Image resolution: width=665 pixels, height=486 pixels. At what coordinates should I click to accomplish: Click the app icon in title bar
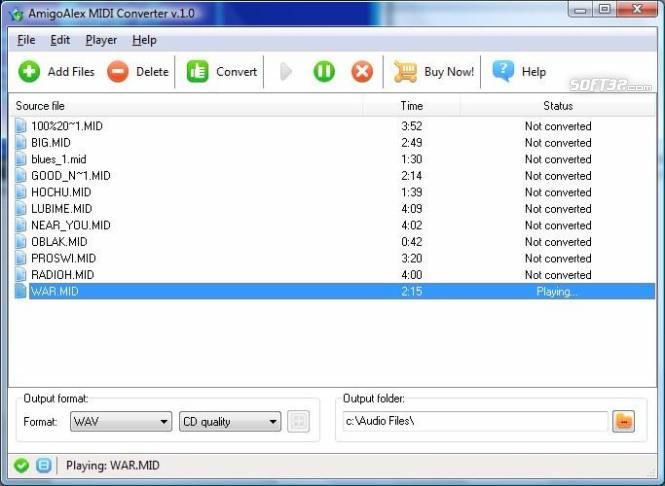(x=17, y=15)
